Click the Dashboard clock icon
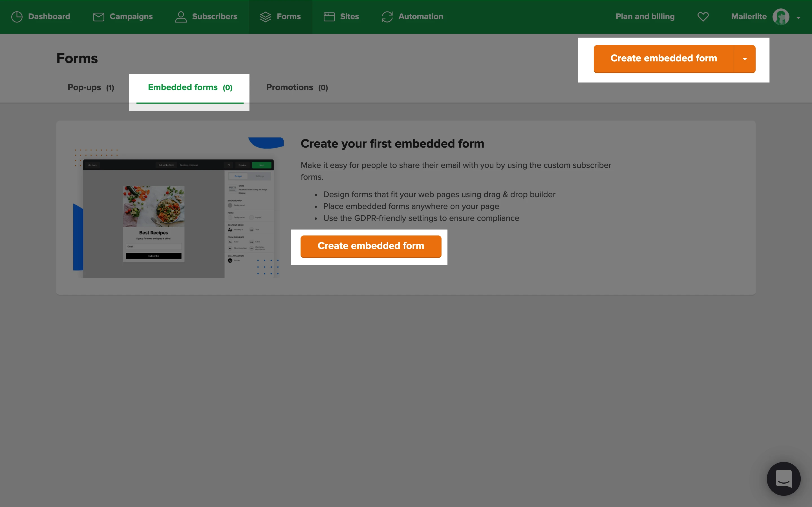 (x=17, y=17)
